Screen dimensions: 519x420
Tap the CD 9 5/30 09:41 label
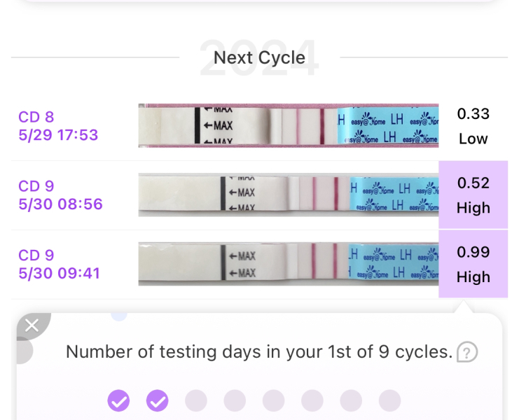pyautogui.click(x=59, y=264)
